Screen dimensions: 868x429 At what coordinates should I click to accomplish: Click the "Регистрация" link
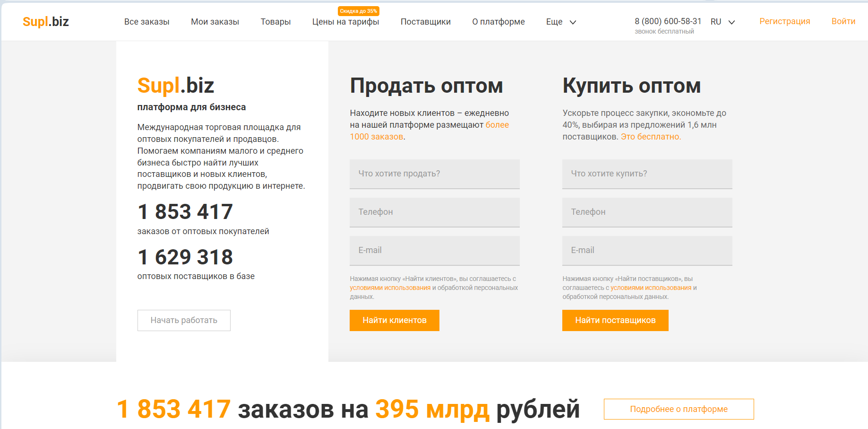(x=785, y=21)
